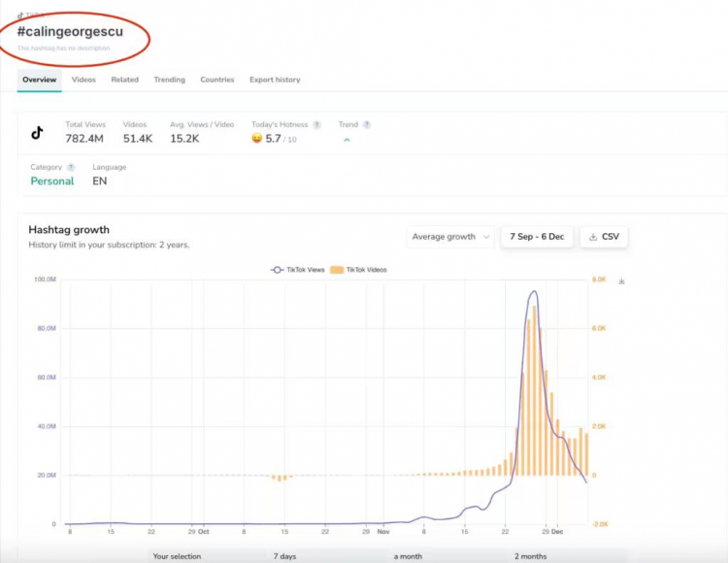Click the 8.0K label on the videos axis
This screenshot has width=728, height=563.
[x=599, y=280]
